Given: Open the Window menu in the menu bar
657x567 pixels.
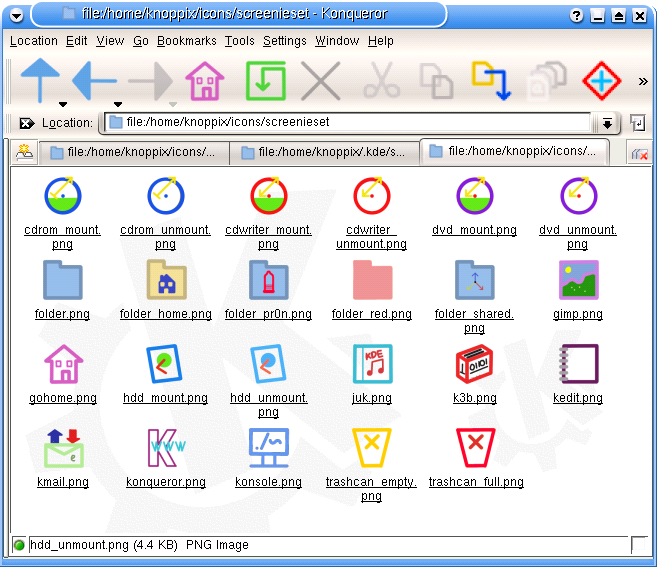Looking at the screenshot, I should (337, 41).
